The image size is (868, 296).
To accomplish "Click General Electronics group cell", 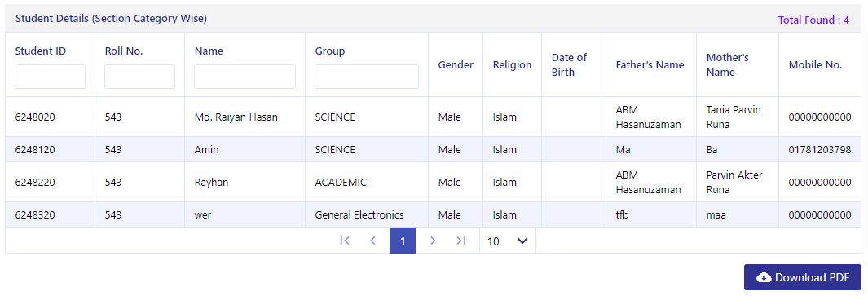I will (359, 215).
